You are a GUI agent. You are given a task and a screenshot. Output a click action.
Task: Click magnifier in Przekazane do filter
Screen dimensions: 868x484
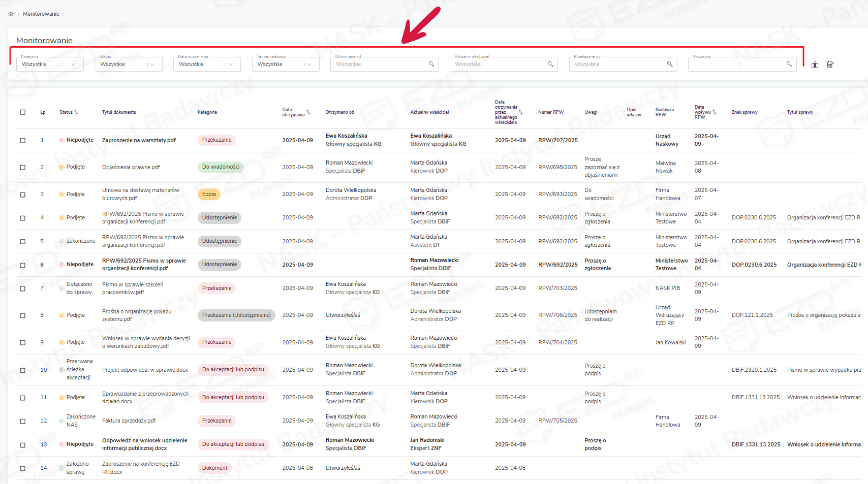pyautogui.click(x=669, y=64)
